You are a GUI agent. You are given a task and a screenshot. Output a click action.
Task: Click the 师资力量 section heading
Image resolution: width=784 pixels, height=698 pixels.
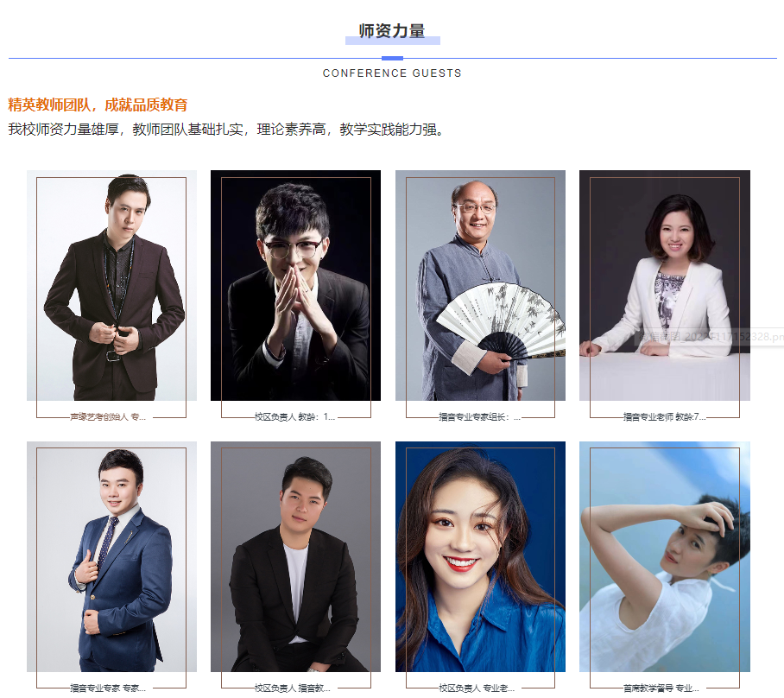[x=392, y=31]
